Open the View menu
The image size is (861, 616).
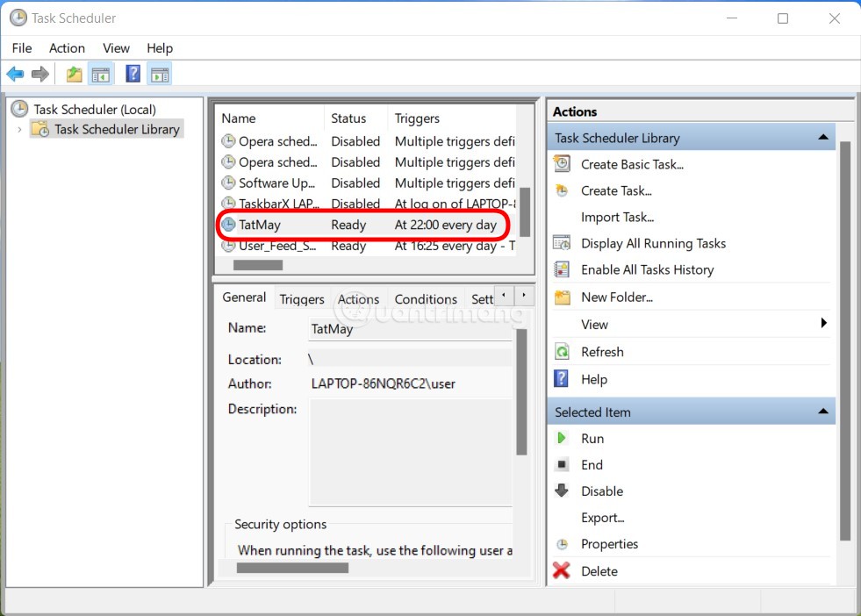pos(117,48)
